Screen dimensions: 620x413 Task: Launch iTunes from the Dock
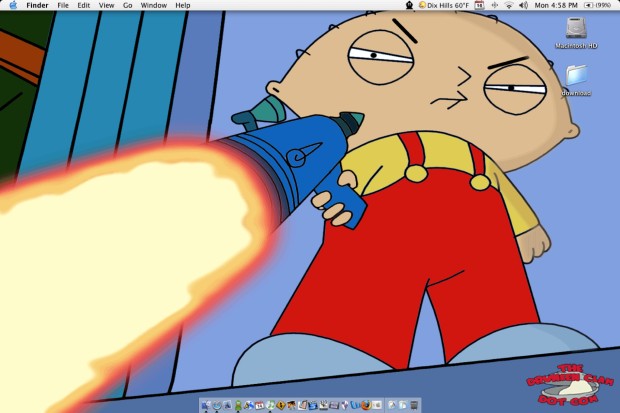[x=270, y=405]
